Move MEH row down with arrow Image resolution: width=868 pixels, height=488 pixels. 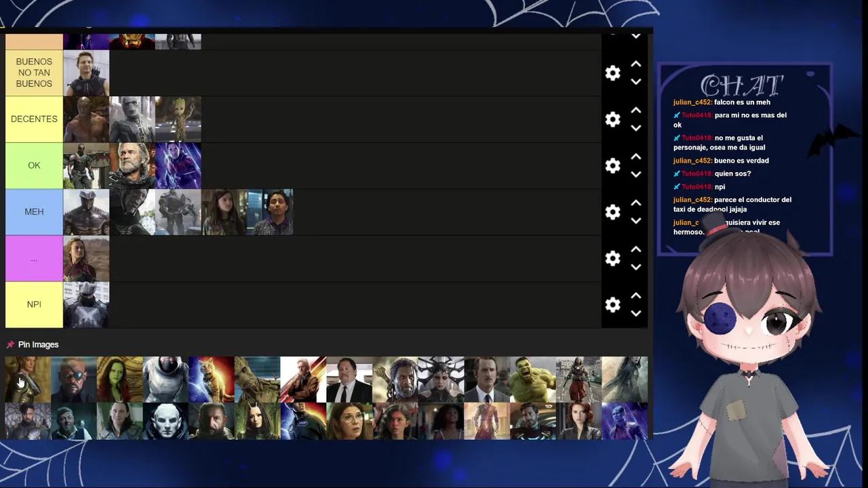tap(636, 221)
